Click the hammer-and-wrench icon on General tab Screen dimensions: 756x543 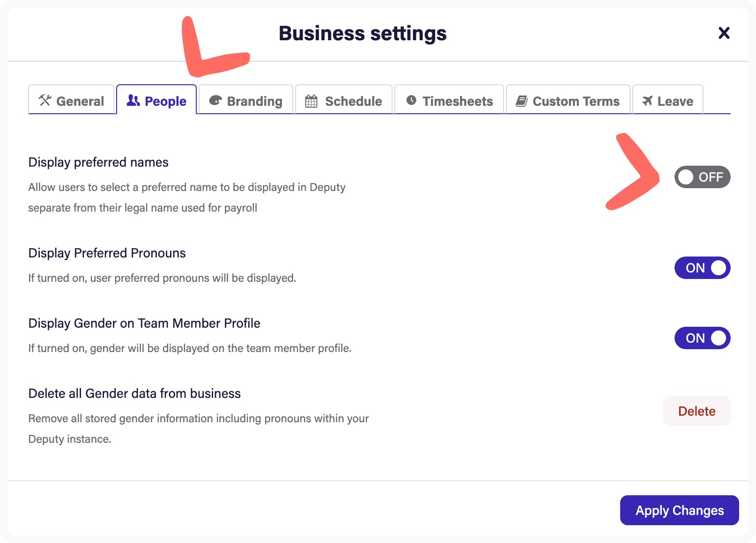[45, 100]
